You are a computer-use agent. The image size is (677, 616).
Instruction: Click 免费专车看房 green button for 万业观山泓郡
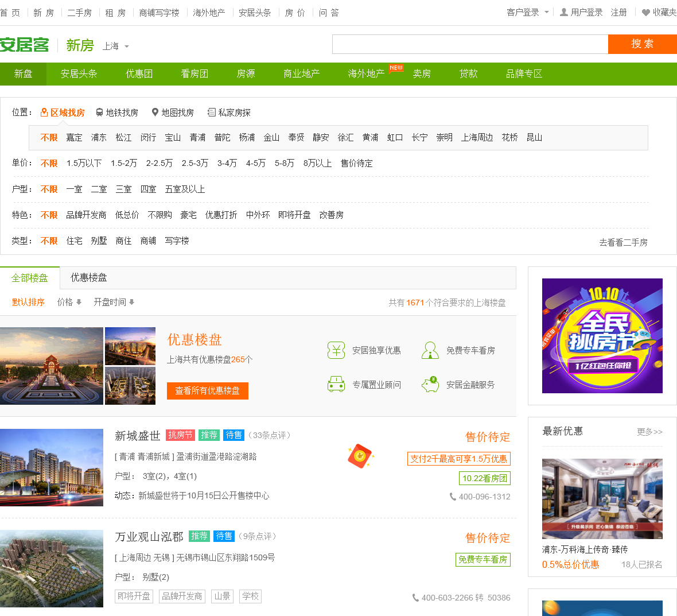coord(483,559)
